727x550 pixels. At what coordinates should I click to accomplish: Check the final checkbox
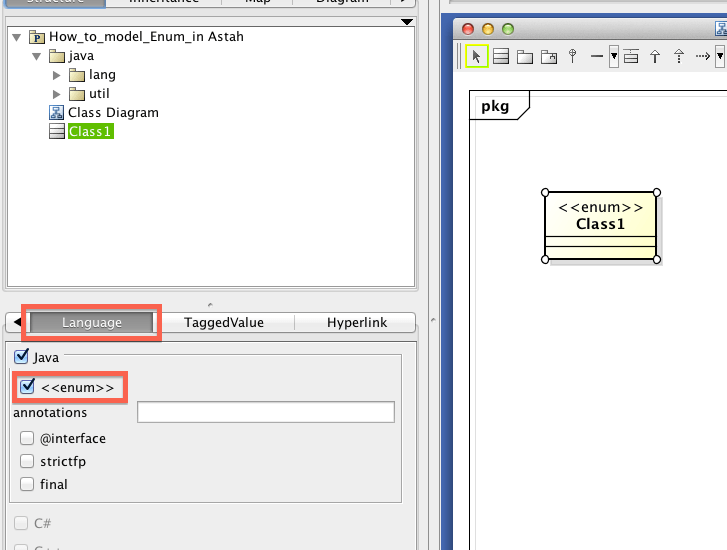(x=27, y=484)
